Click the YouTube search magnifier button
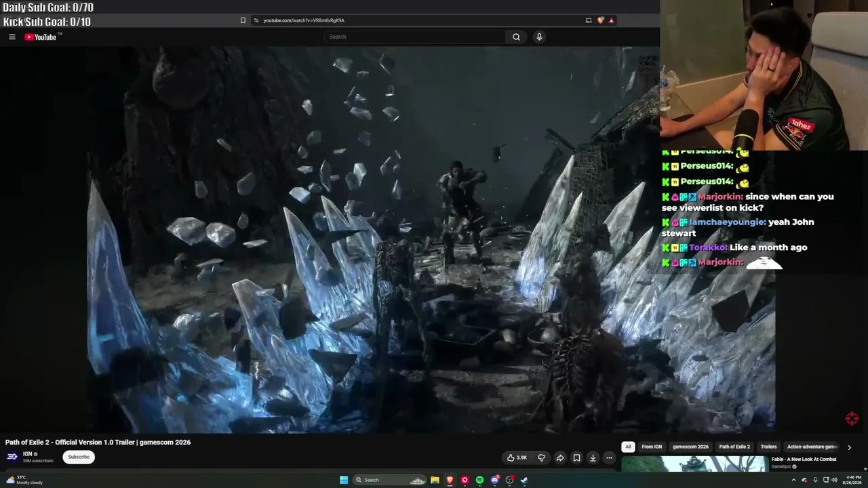 coord(516,37)
